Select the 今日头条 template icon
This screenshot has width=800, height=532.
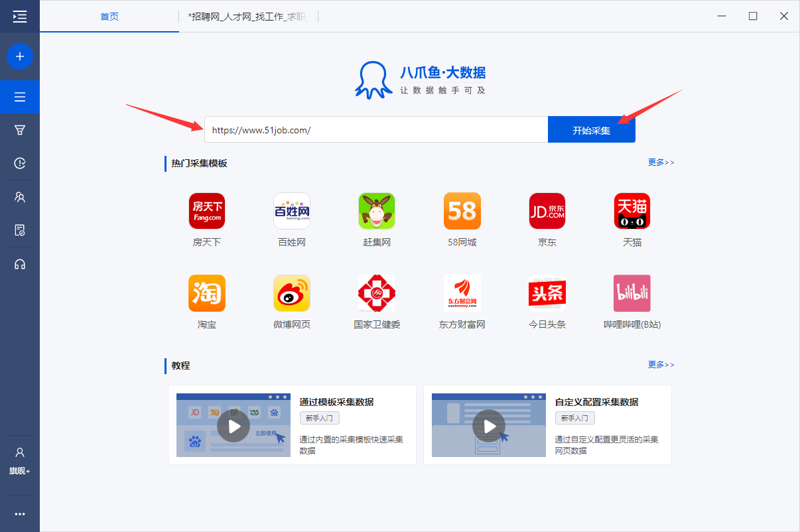[547, 293]
